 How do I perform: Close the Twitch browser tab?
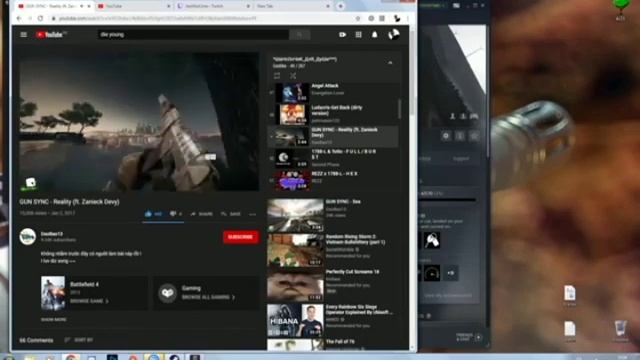(x=248, y=6)
